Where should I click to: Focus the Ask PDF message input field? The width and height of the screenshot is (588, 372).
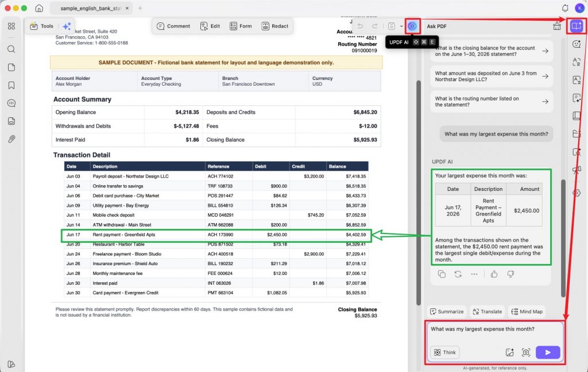click(494, 333)
